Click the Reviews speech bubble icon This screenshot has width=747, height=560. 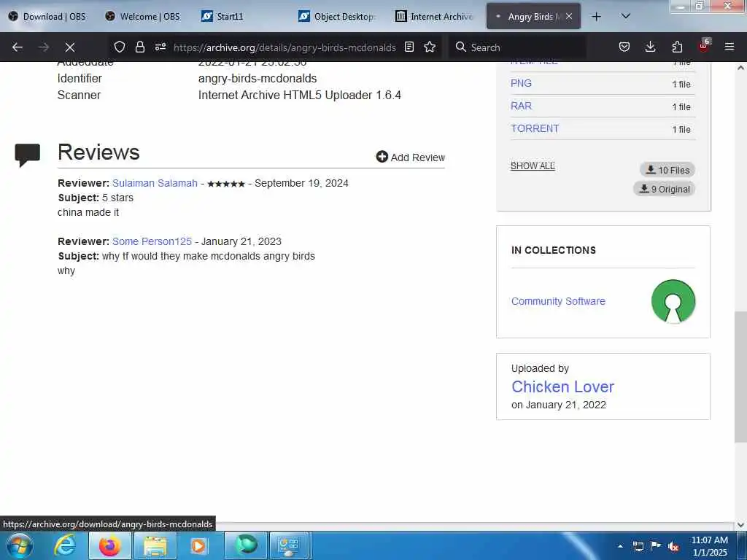point(27,155)
